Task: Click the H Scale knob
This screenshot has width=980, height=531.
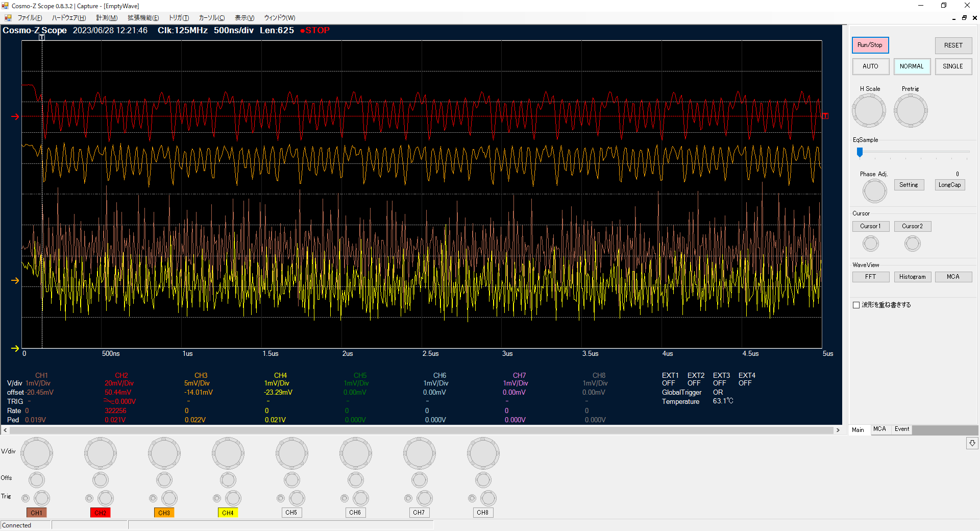Action: pyautogui.click(x=869, y=111)
